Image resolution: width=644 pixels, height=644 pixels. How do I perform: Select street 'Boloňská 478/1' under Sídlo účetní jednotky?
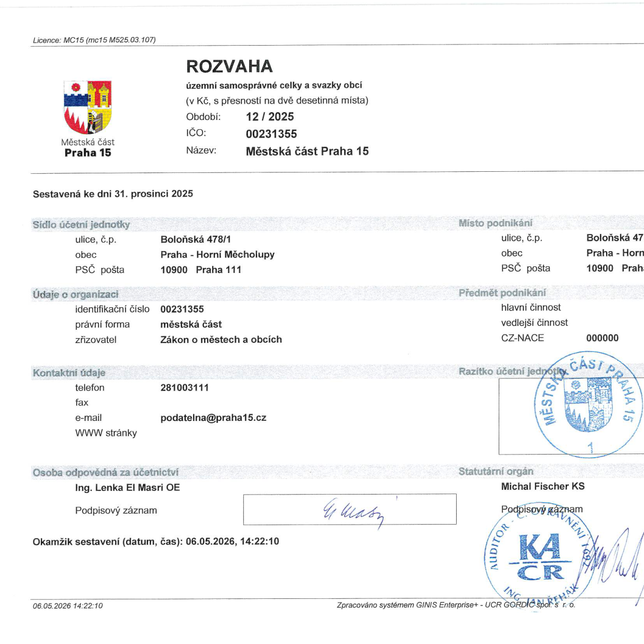(x=196, y=239)
